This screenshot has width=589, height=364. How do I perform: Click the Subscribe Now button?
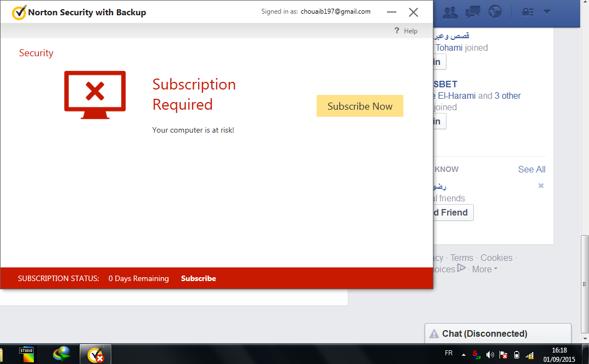point(360,106)
